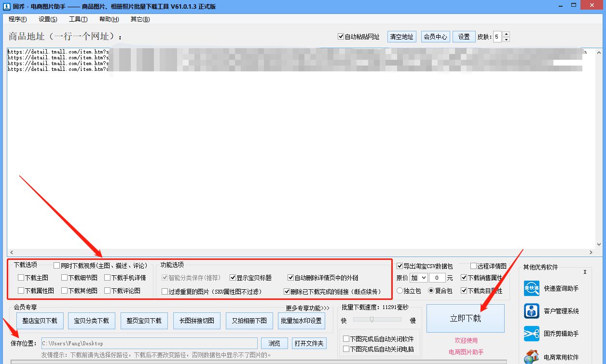606x364 pixels.
Task: Click the scissors icon for 固乔剪辑助手
Action: point(531,334)
